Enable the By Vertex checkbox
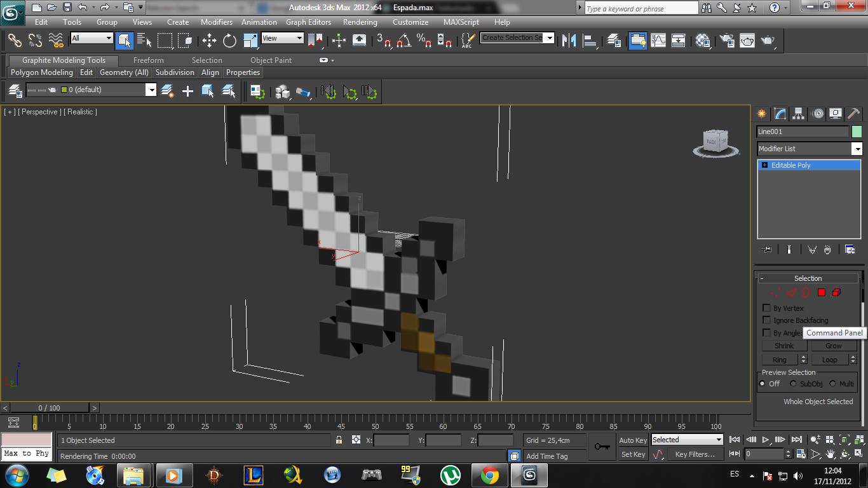This screenshot has height=488, width=868. tap(766, 308)
